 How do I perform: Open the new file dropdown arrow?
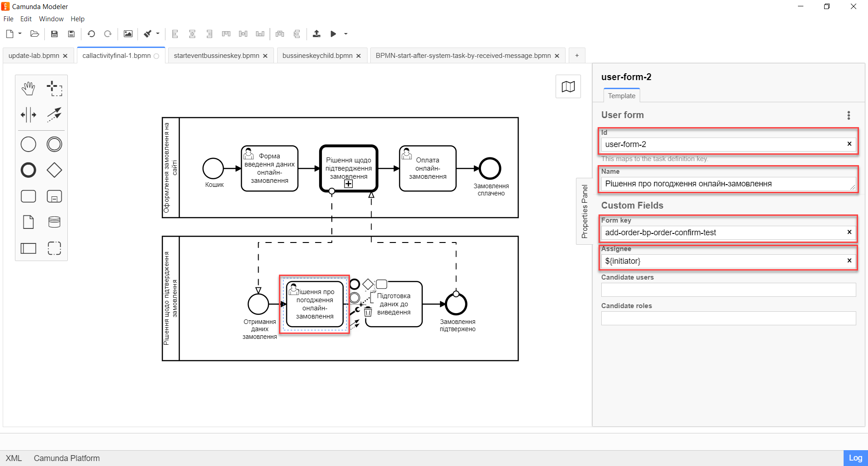point(20,33)
